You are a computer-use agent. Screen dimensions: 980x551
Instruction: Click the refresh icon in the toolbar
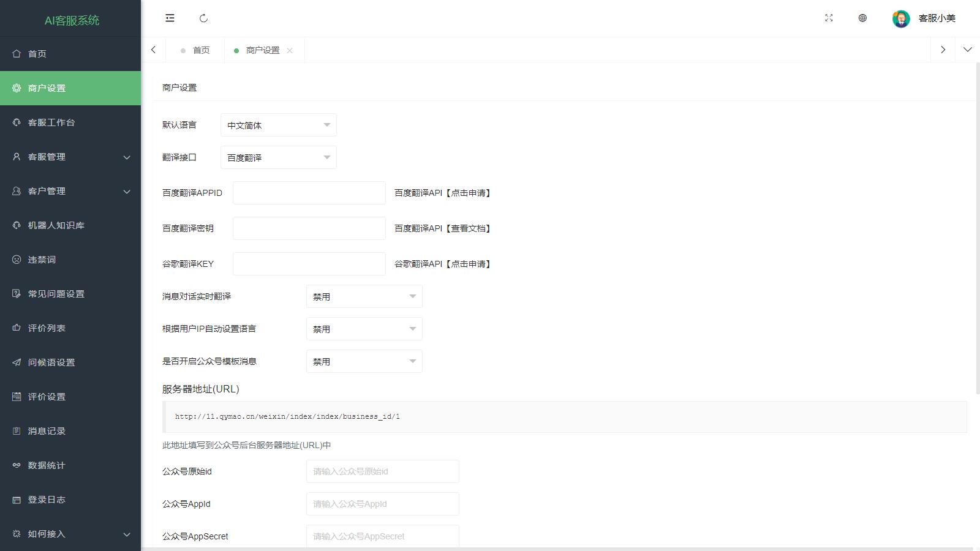click(x=204, y=18)
